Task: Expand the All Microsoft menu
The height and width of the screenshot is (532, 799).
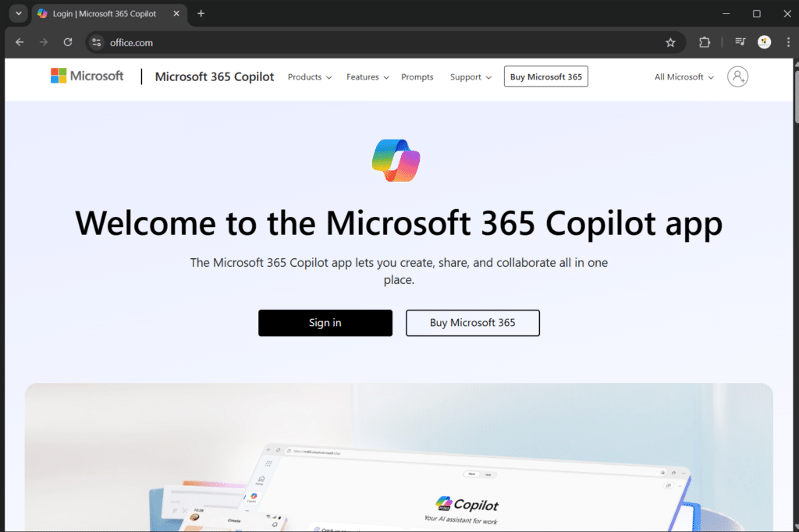Action: 684,77
